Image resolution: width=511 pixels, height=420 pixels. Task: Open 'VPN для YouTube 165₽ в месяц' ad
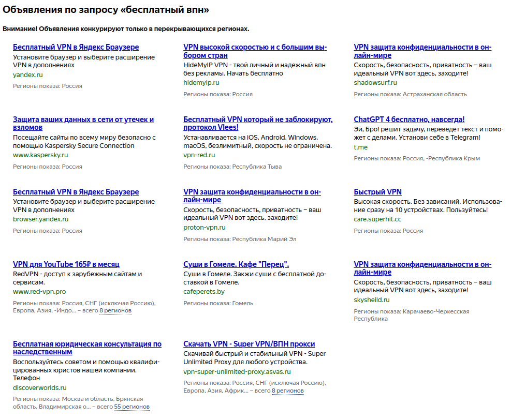(x=66, y=264)
